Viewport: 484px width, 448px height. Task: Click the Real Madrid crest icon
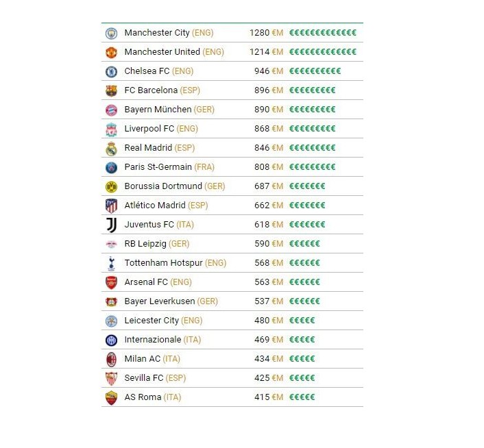(x=111, y=148)
